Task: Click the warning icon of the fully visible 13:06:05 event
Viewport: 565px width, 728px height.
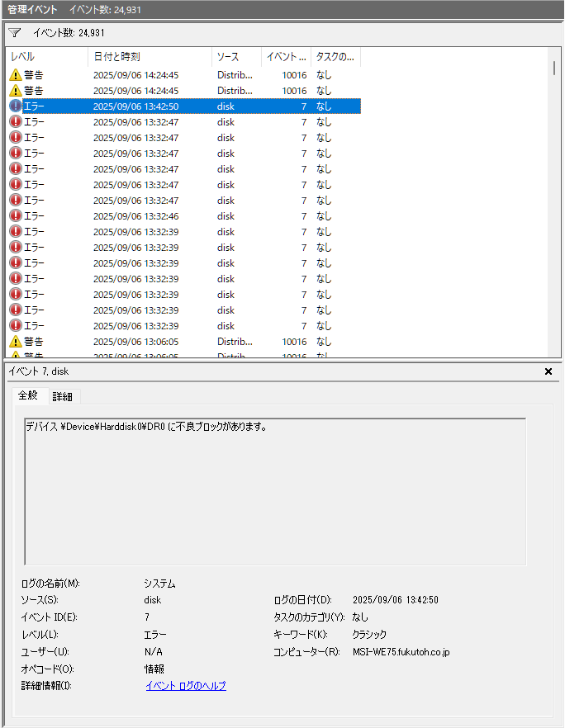Action: tap(16, 342)
